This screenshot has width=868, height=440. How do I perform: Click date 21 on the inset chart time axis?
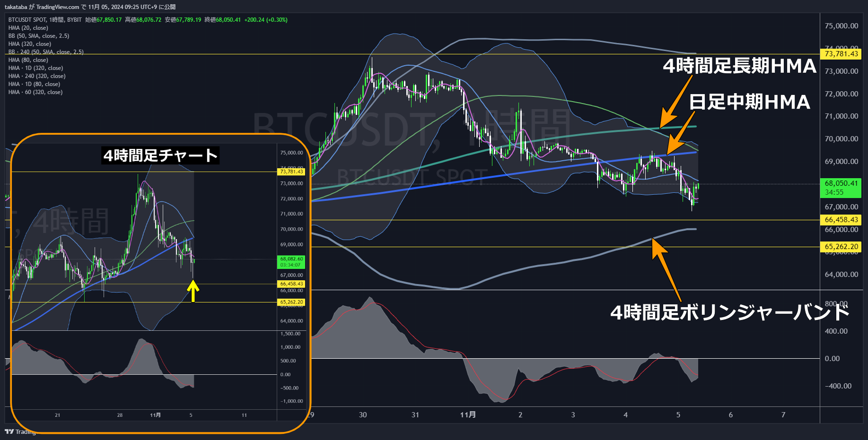pos(57,415)
